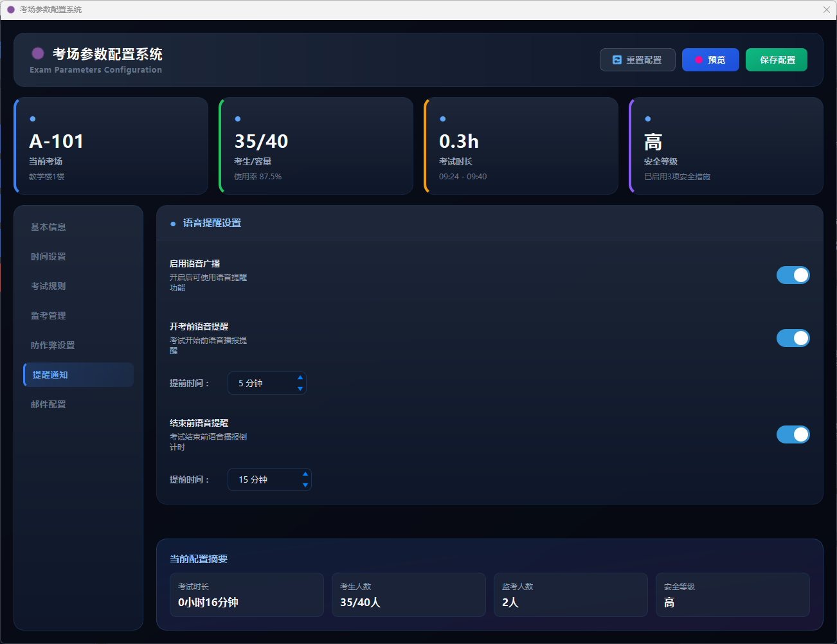This screenshot has height=644, width=837.
Task: Click the refresh icon inside 重置配置
Action: [617, 60]
